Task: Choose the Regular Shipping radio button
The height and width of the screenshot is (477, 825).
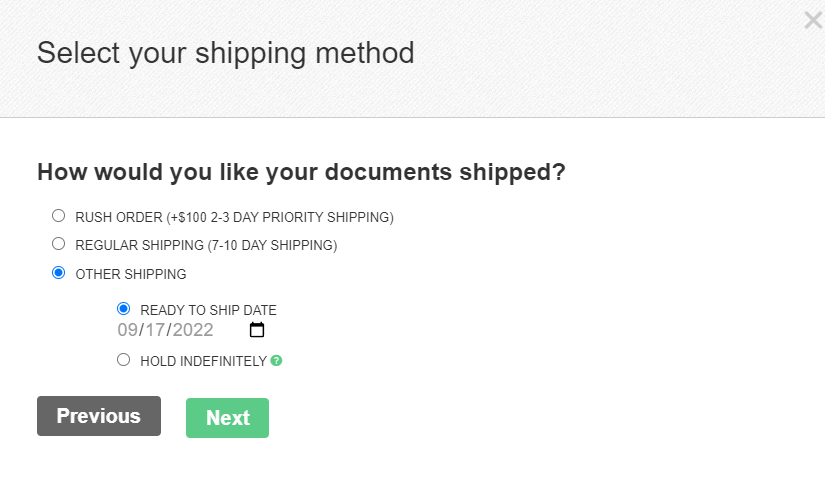Action: [x=58, y=244]
